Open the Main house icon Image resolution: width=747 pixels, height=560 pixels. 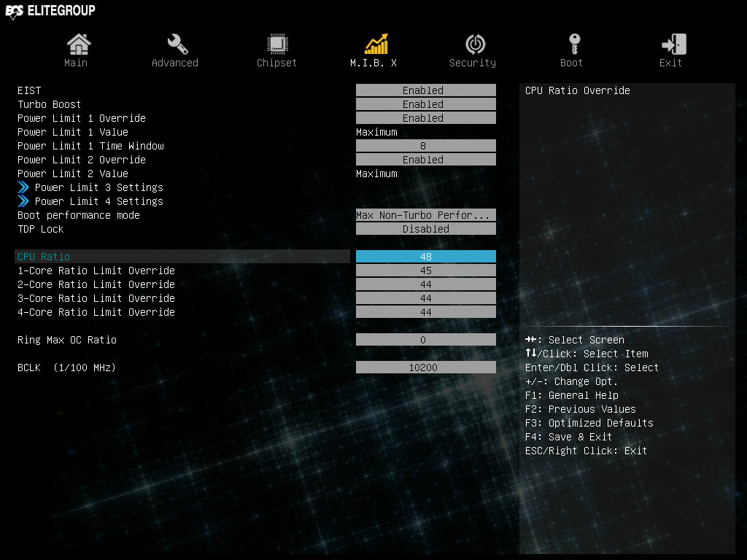click(79, 44)
